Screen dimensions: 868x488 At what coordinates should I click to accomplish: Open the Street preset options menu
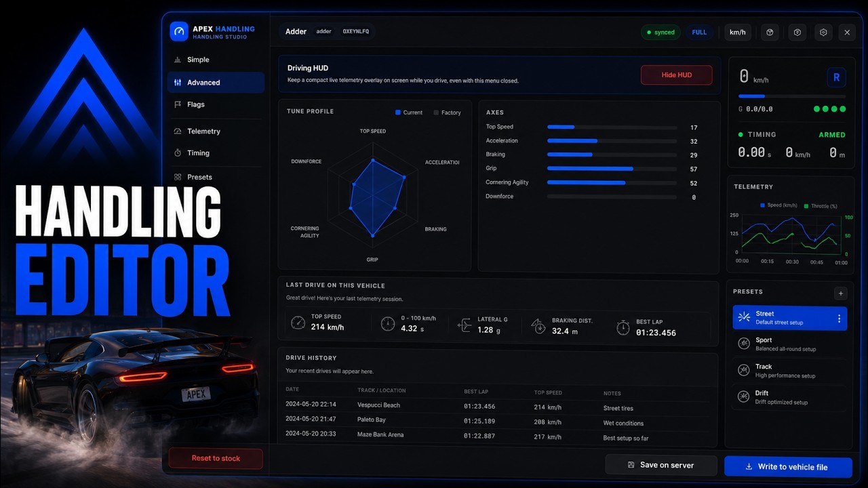(839, 319)
